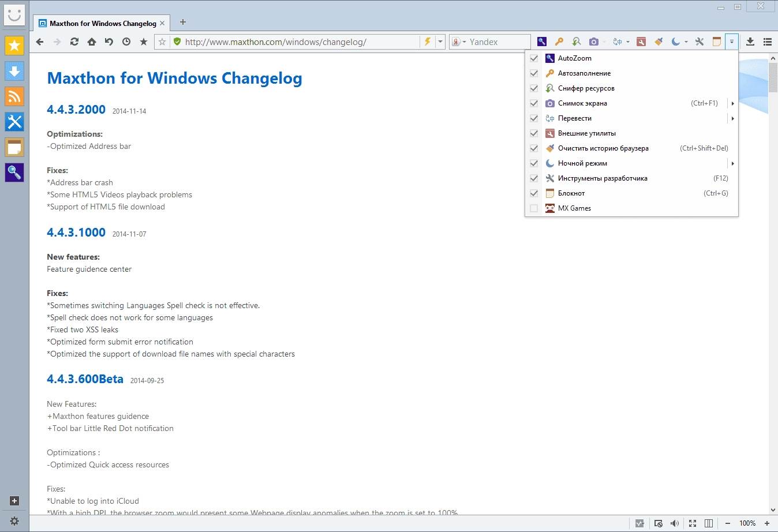This screenshot has width=778, height=532.
Task: Add a sidebar extension with plus icon
Action: click(15, 501)
